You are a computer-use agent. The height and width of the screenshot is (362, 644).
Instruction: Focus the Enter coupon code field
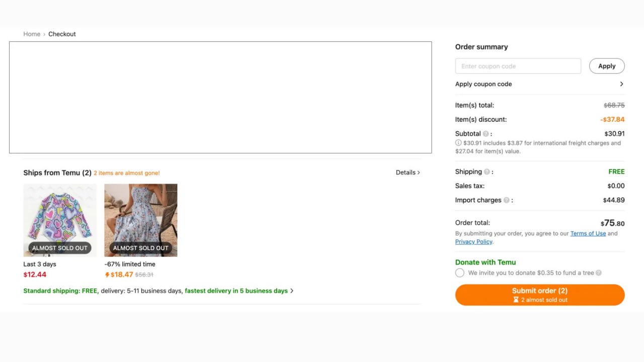pos(518,66)
